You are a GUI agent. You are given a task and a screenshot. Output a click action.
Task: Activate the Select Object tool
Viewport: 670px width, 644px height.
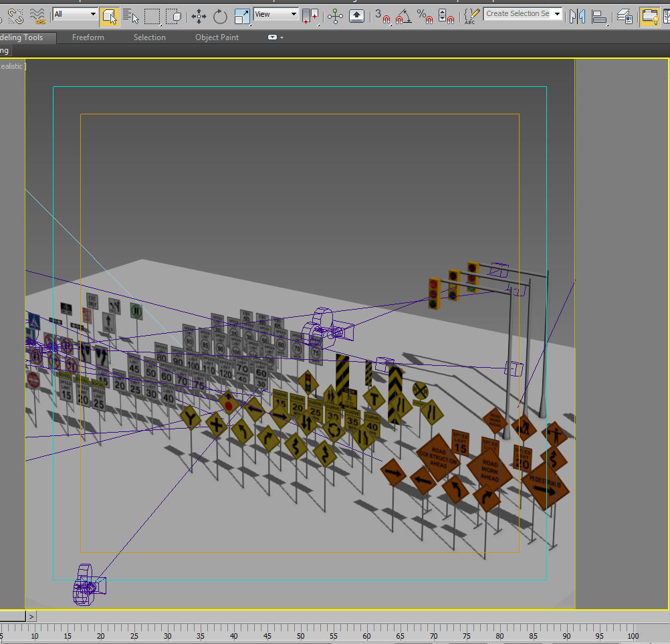point(110,15)
